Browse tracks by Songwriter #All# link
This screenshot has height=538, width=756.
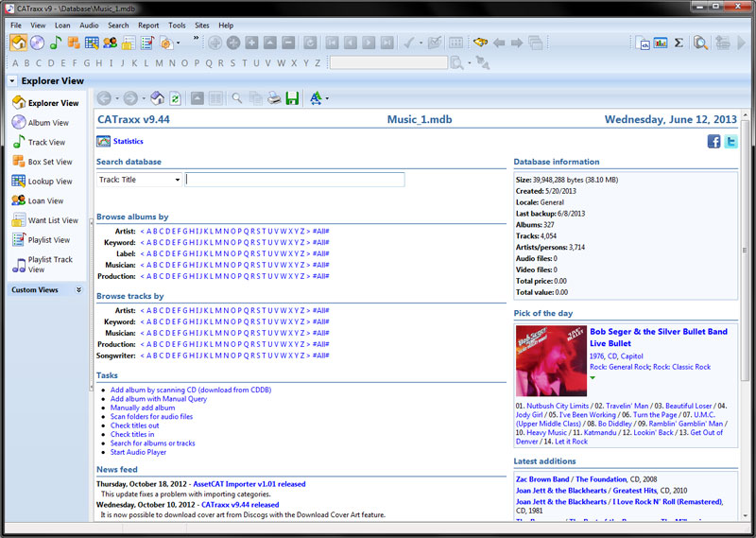tap(320, 356)
